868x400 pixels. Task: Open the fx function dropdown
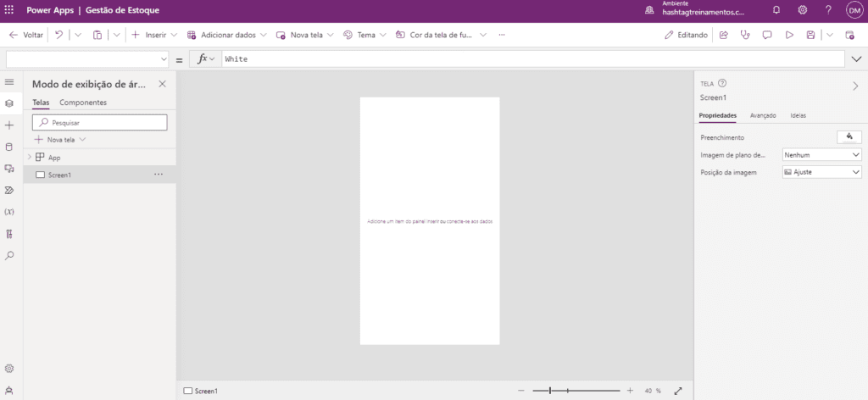click(206, 59)
